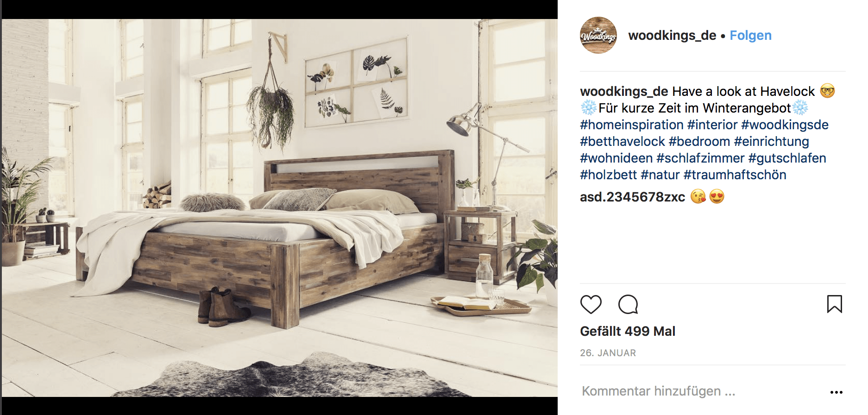Screen dimensions: 868x415
Task: Open the #betthavelock hashtag
Action: [x=623, y=141]
